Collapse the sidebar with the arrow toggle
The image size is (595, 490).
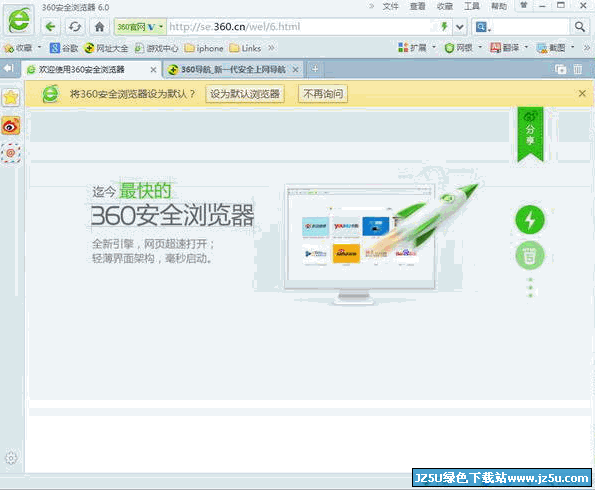[8, 68]
